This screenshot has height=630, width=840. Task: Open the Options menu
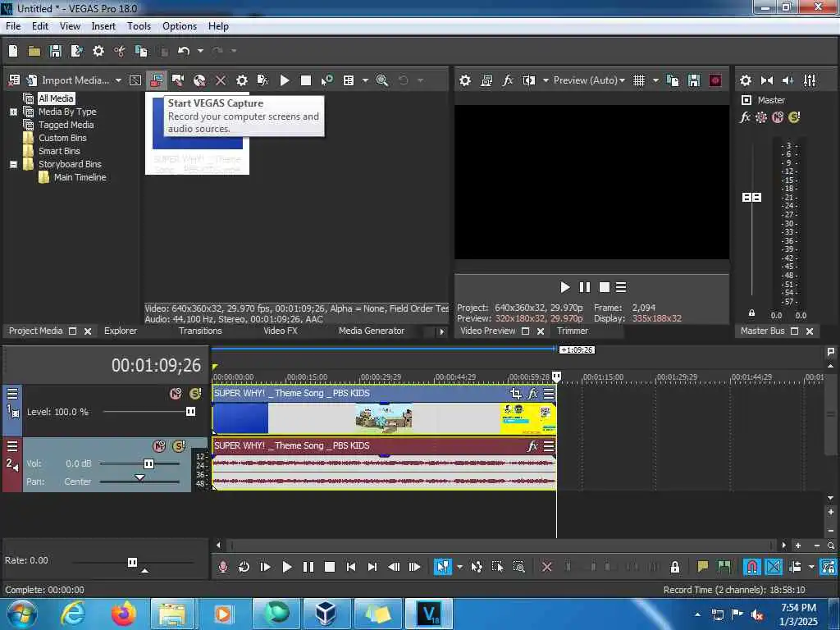[180, 26]
